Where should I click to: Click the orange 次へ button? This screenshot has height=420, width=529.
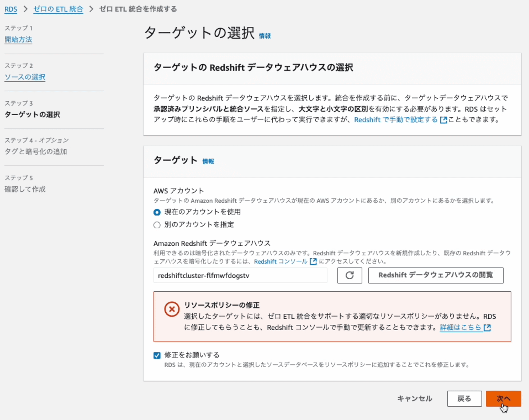click(503, 399)
